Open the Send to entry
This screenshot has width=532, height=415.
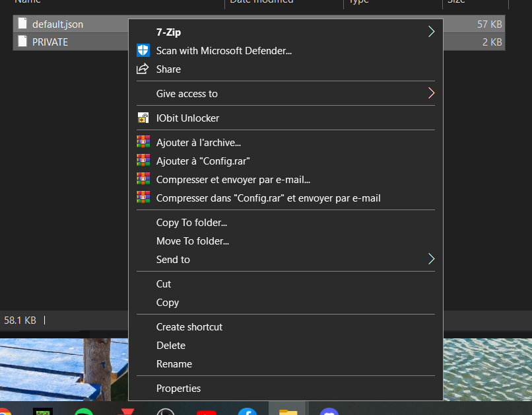click(x=286, y=260)
